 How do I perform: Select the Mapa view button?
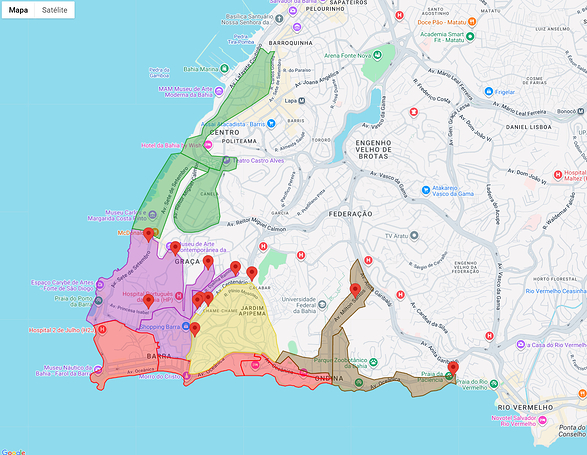coord(18,10)
